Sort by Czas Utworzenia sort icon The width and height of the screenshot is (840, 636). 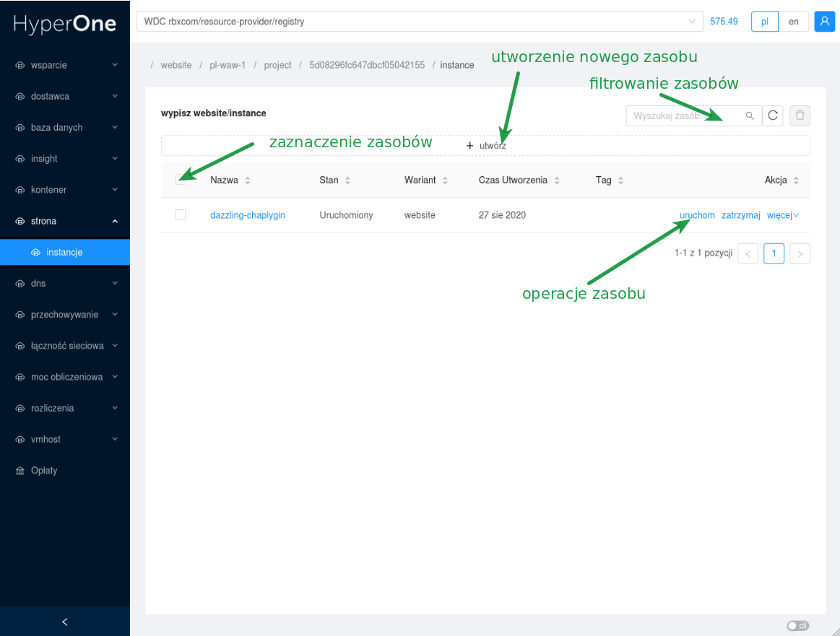point(557,180)
